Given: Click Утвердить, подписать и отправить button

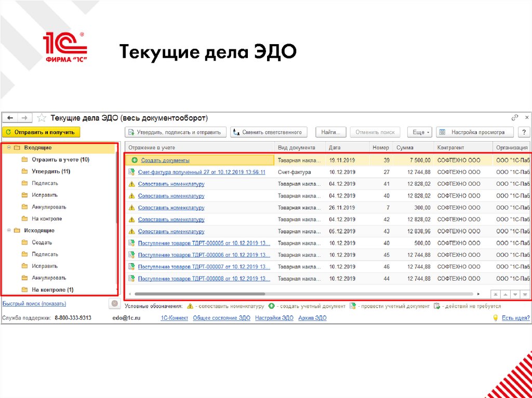Looking at the screenshot, I should [176, 132].
